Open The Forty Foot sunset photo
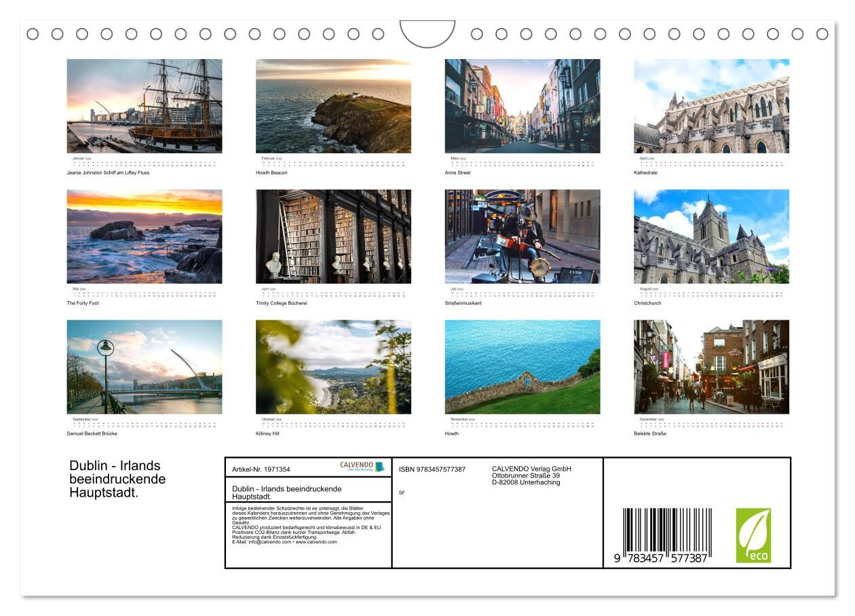 [144, 236]
